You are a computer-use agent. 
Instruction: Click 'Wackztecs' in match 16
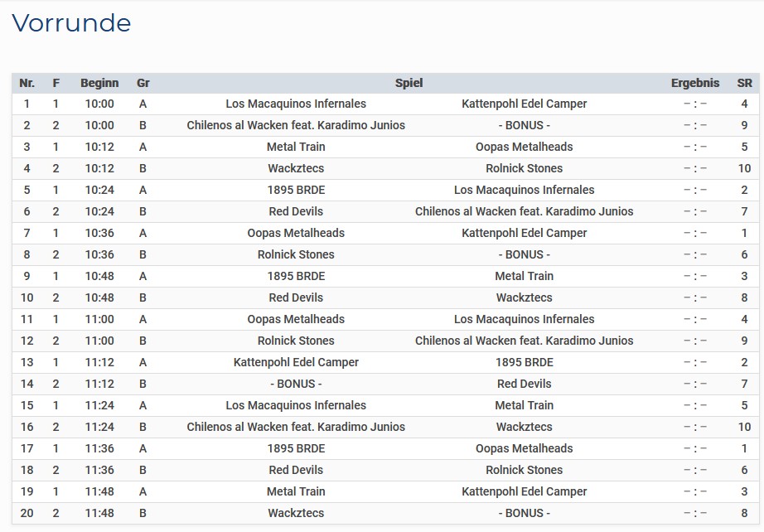525,427
